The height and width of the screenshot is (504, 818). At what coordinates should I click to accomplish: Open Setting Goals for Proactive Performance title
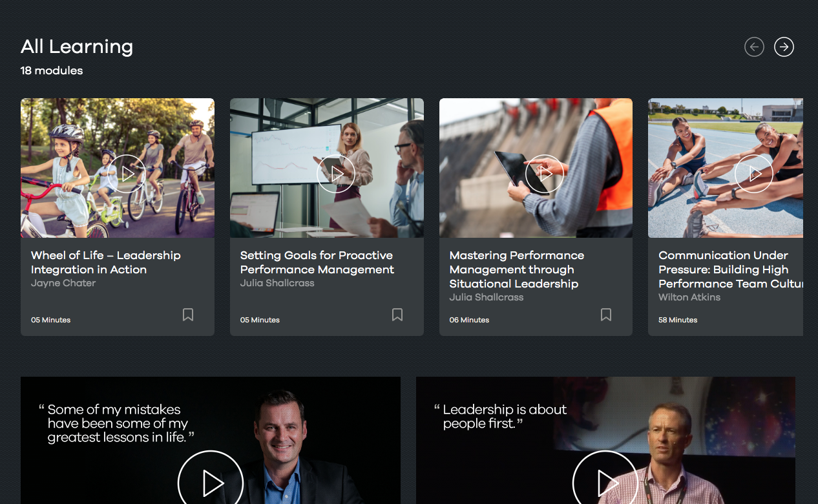[317, 262]
